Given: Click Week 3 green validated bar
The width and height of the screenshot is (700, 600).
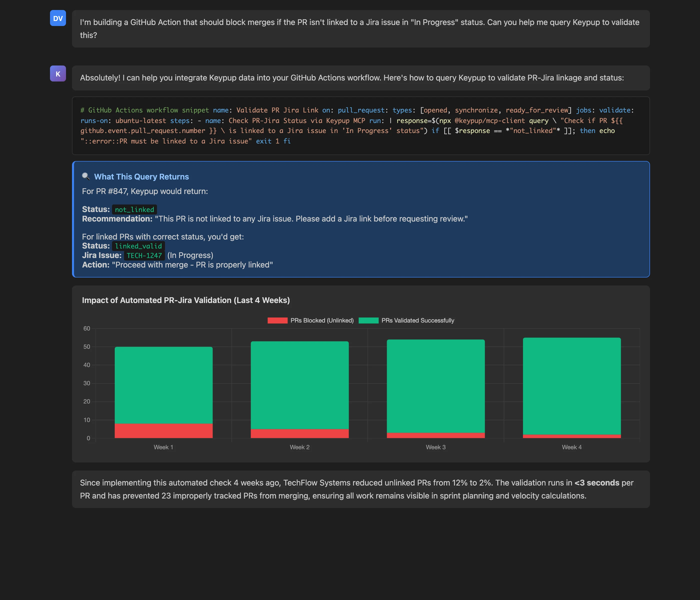Looking at the screenshot, I should (436, 386).
